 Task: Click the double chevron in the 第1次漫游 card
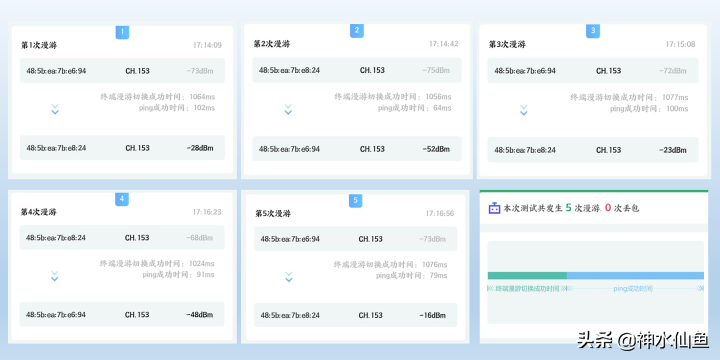[x=55, y=109]
